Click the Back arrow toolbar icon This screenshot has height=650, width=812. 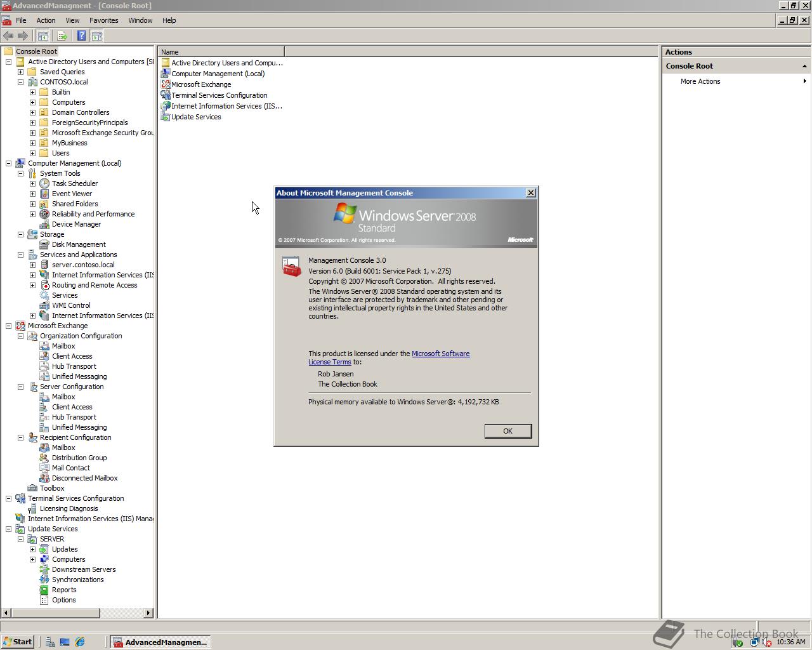coord(8,36)
